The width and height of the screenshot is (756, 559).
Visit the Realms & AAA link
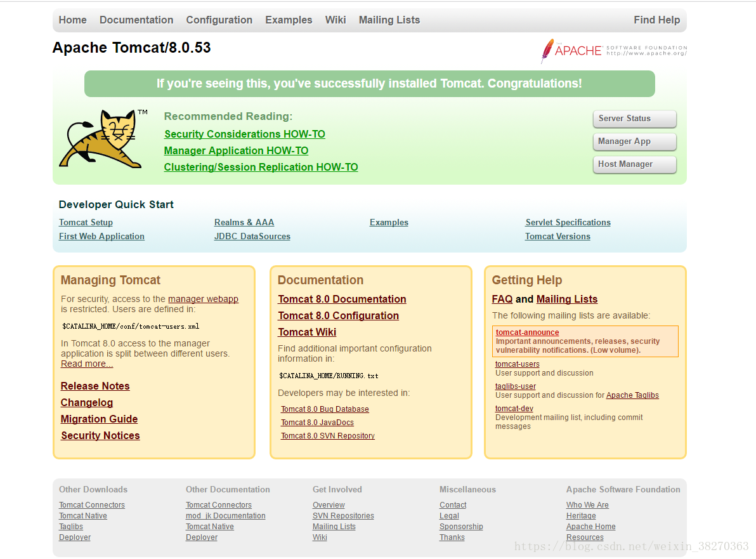click(x=244, y=222)
